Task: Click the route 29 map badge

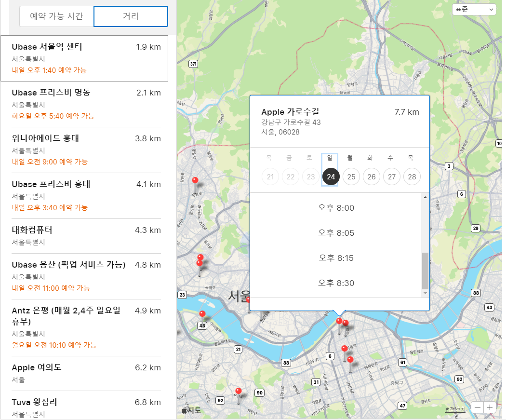Action: click(476, 228)
